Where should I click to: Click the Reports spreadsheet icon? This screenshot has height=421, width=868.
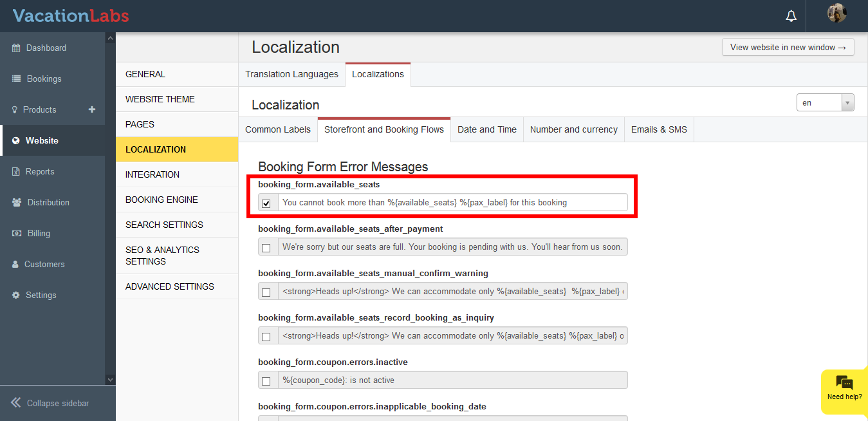[16, 172]
